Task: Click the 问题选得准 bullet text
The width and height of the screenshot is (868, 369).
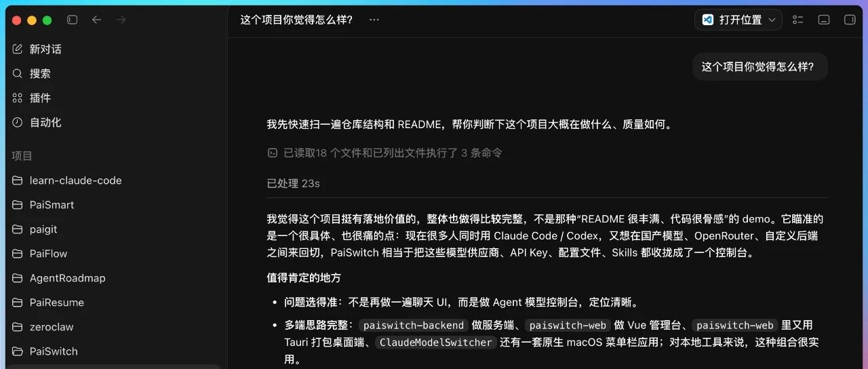Action: (460, 303)
